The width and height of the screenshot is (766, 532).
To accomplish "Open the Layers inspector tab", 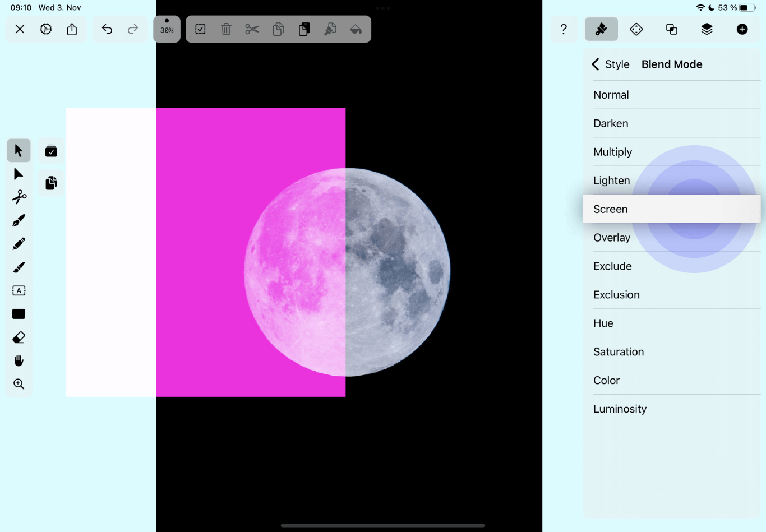I will pyautogui.click(x=707, y=29).
